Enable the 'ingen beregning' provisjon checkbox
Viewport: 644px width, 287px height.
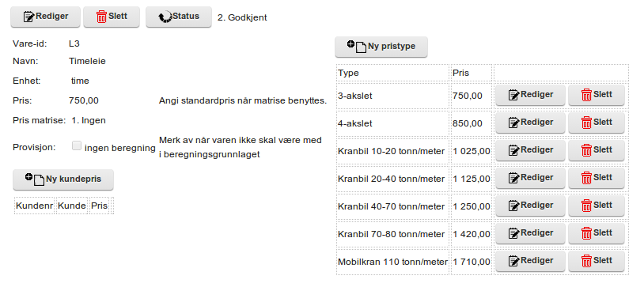[77, 145]
